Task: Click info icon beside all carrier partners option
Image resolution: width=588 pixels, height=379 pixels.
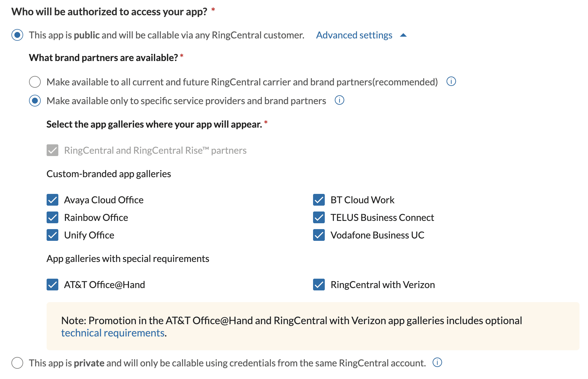Action: coord(451,81)
